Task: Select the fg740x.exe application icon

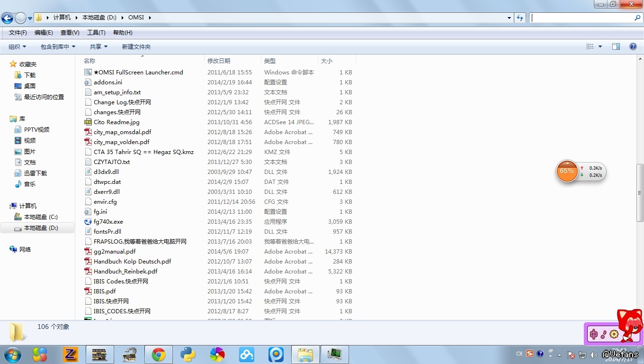Action: tap(88, 221)
